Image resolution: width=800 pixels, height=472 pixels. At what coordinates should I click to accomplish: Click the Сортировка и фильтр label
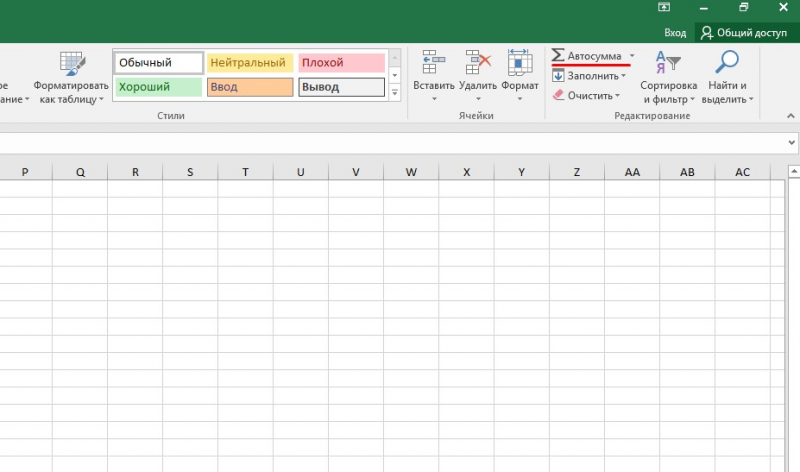[x=668, y=92]
